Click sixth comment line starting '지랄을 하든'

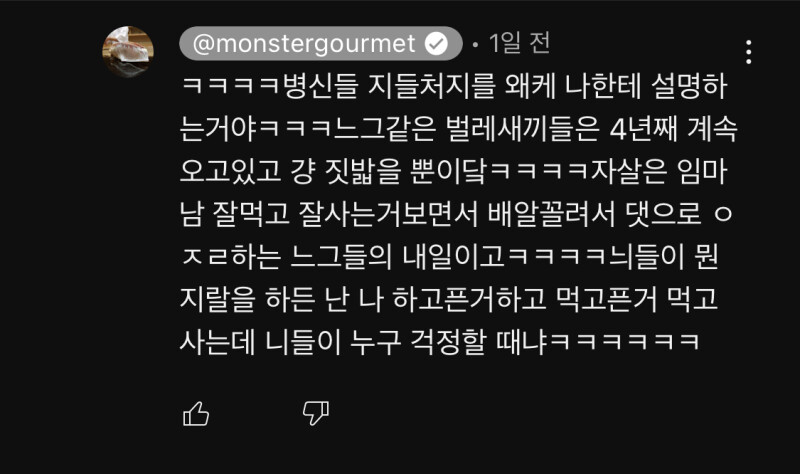449,299
